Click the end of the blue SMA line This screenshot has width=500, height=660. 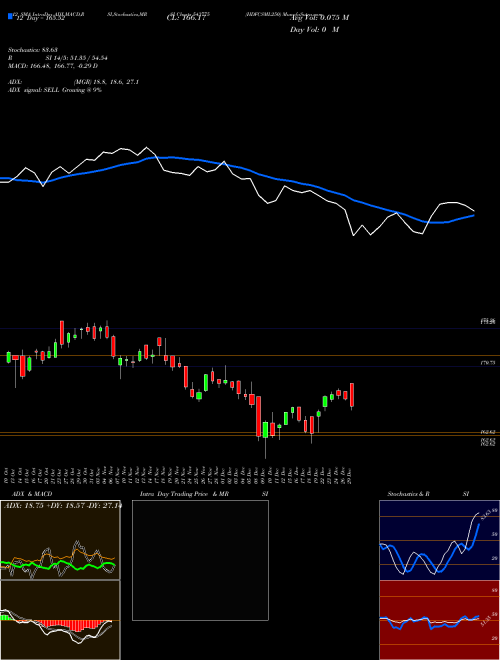[473, 215]
